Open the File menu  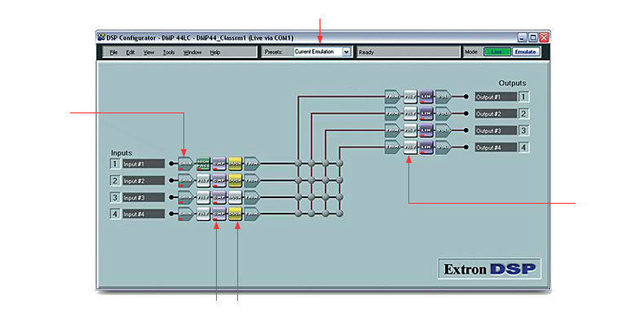(x=114, y=52)
